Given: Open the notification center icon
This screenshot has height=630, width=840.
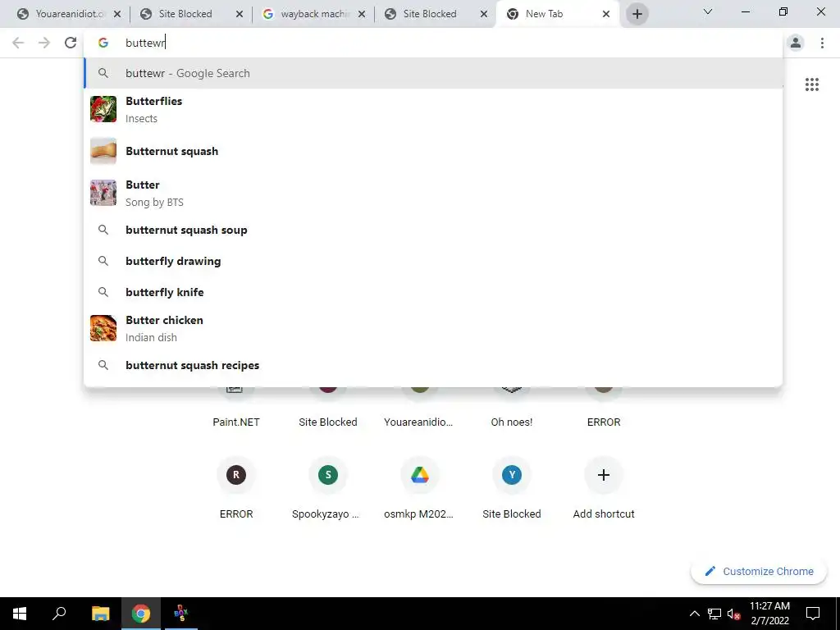Looking at the screenshot, I should pos(813,614).
